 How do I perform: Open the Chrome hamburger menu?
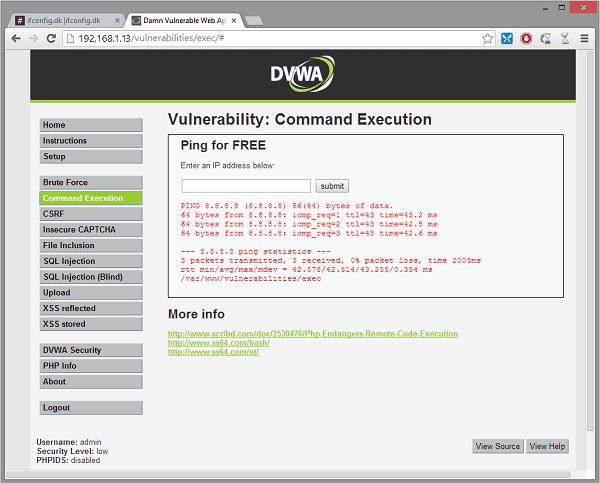(584, 38)
